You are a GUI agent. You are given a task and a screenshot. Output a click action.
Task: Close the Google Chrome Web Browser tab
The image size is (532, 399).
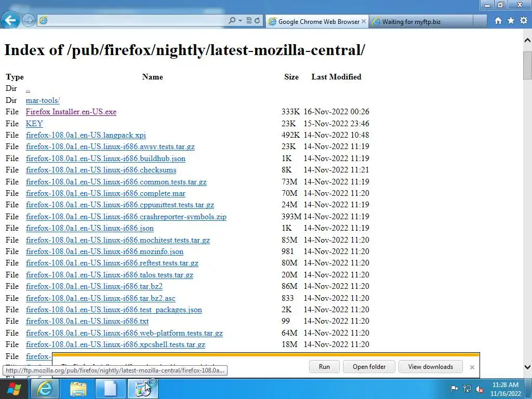(x=364, y=21)
